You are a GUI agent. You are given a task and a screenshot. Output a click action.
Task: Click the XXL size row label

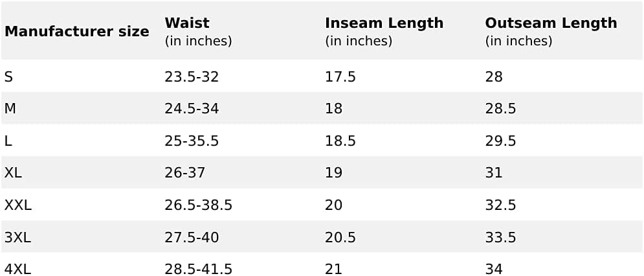coord(18,205)
